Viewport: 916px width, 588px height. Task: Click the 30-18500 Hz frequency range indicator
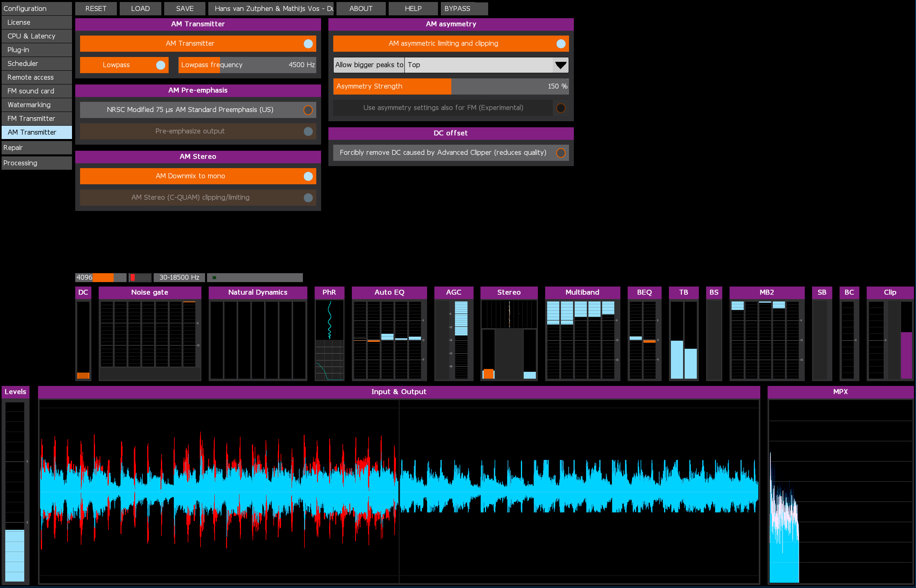179,278
